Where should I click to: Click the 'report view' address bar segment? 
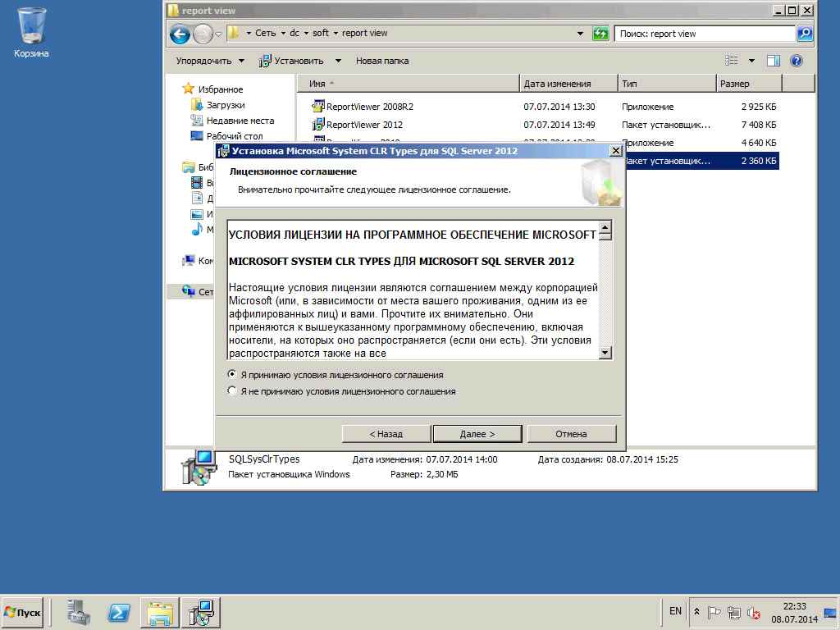364,33
